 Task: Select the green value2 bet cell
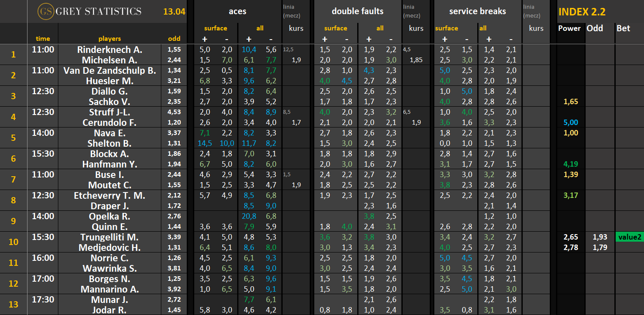[629, 237]
